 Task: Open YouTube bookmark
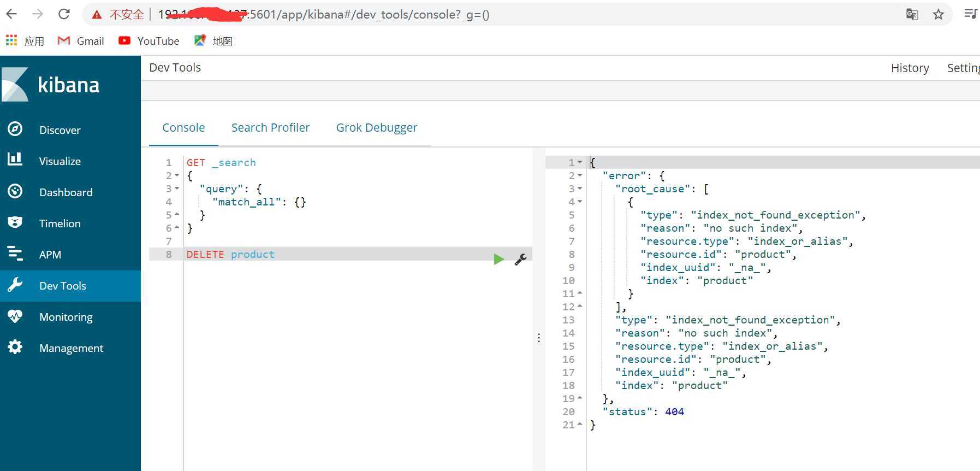149,41
